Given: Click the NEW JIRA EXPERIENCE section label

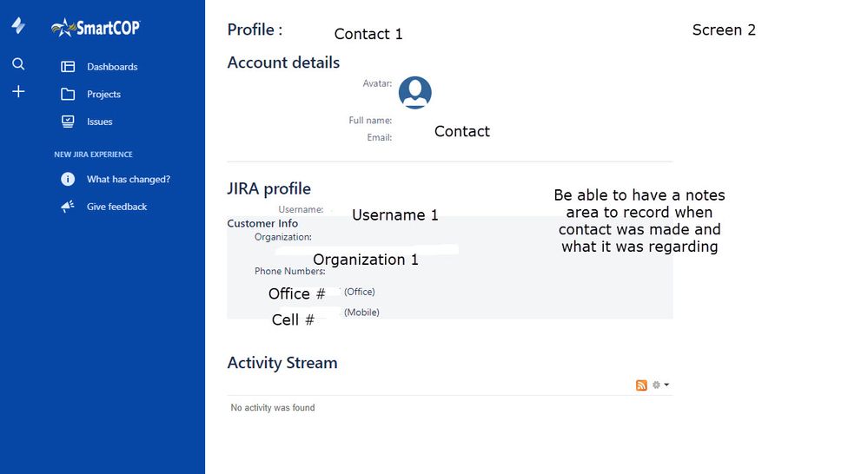Looking at the screenshot, I should coord(93,155).
